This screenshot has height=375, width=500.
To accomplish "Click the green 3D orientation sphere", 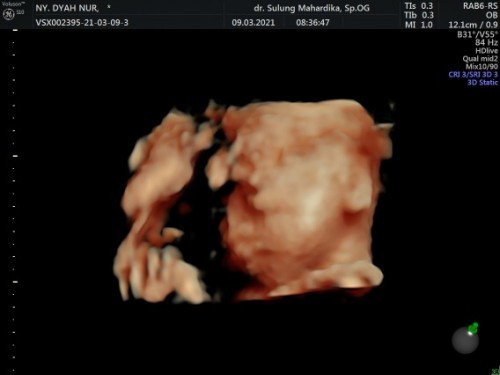I will pyautogui.click(x=466, y=339).
